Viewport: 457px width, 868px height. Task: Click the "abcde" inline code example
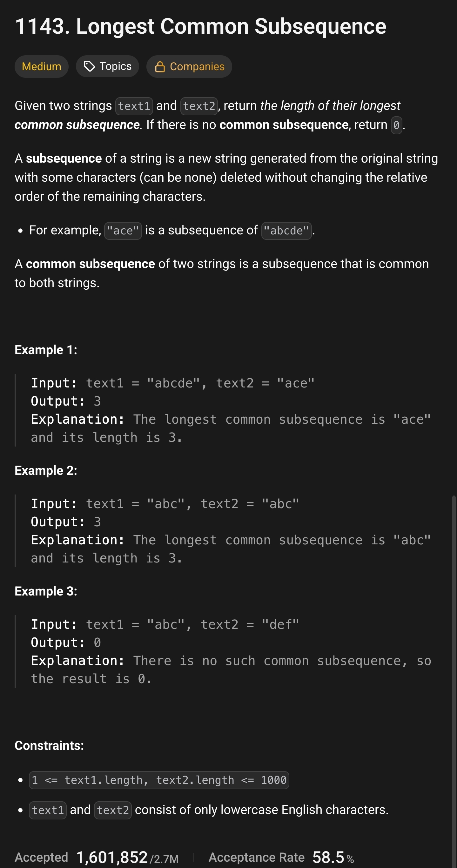[286, 231]
